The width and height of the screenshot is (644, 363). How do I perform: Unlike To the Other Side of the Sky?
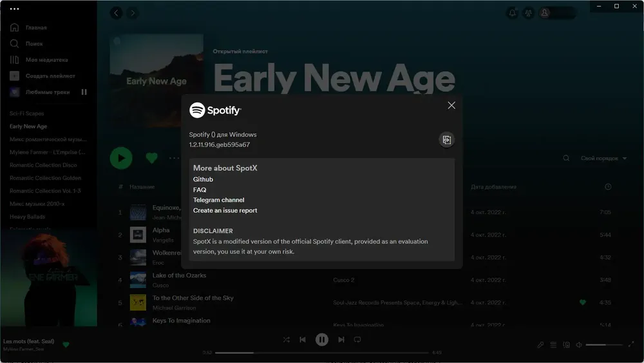(582, 302)
